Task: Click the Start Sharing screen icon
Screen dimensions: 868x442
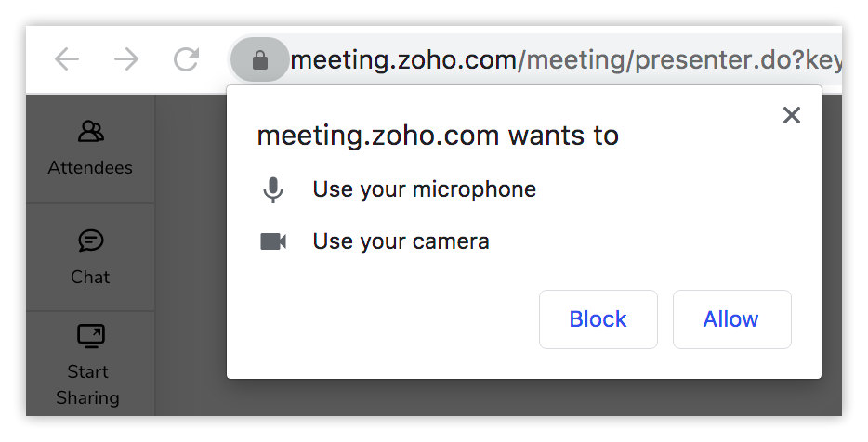Action: point(90,335)
